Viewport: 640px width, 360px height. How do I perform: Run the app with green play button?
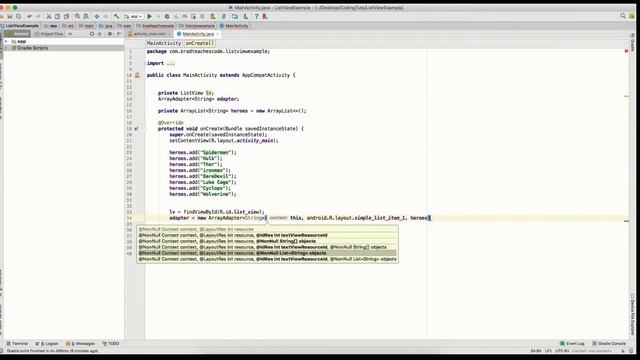tap(150, 16)
